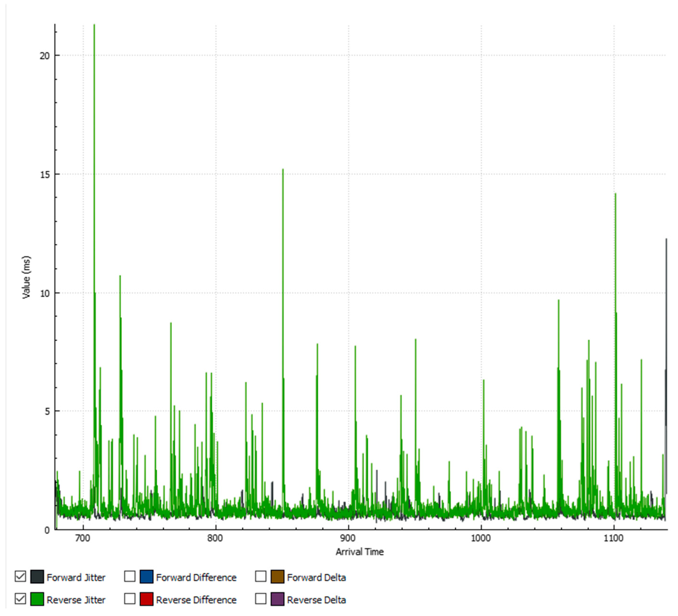Click the Forward Jitter legend label

click(x=76, y=577)
